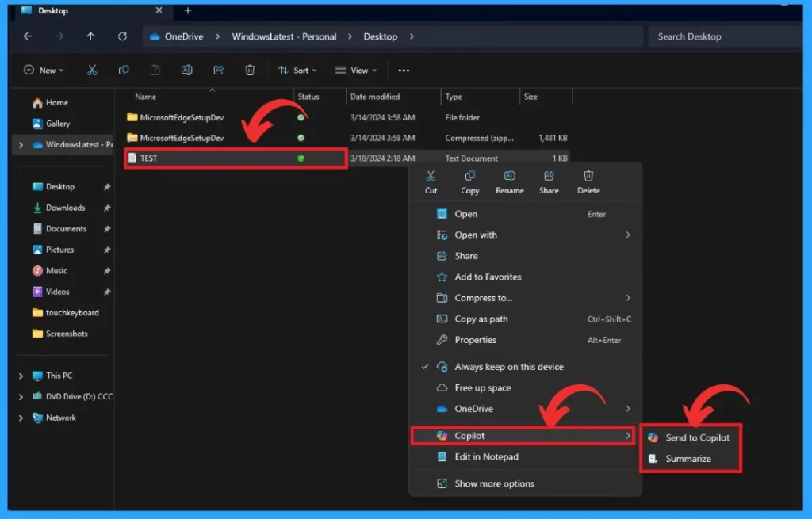Open a new tab with plus button
The width and height of the screenshot is (812, 519).
click(188, 10)
